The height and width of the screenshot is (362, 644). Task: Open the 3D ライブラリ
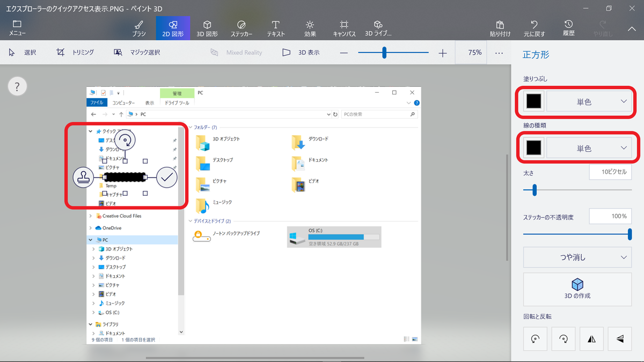point(378,28)
